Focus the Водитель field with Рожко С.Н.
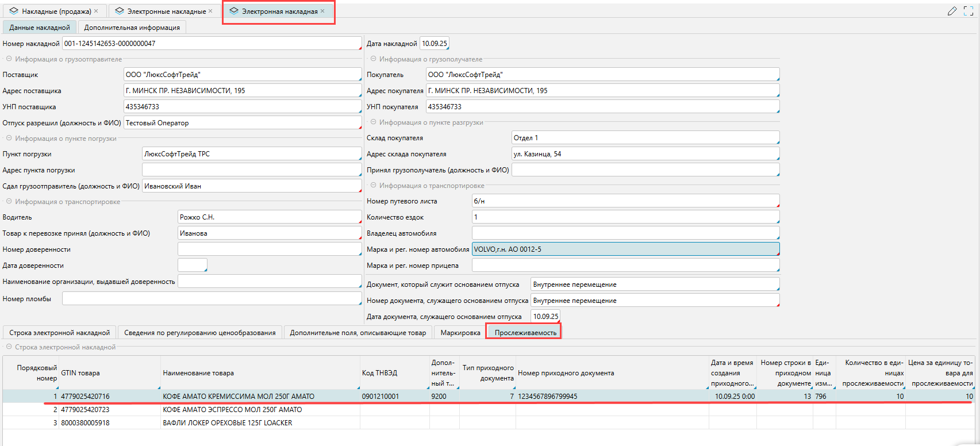 [269, 217]
